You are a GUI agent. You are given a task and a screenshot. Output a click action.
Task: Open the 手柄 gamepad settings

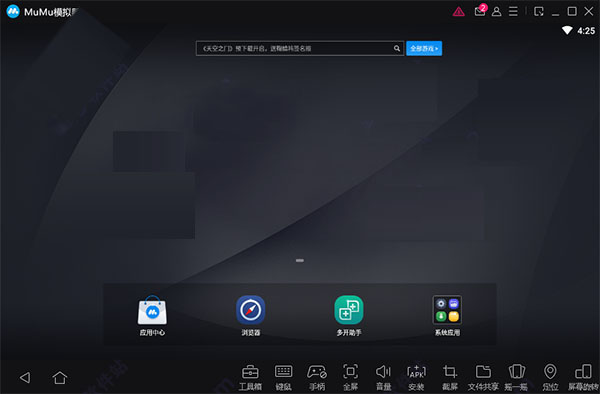[x=317, y=377]
